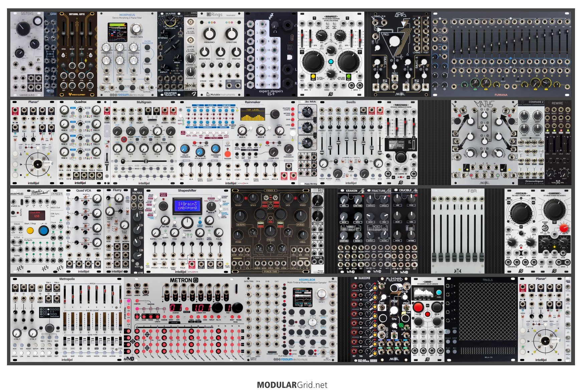Select the Multigrain module

pos(144,142)
